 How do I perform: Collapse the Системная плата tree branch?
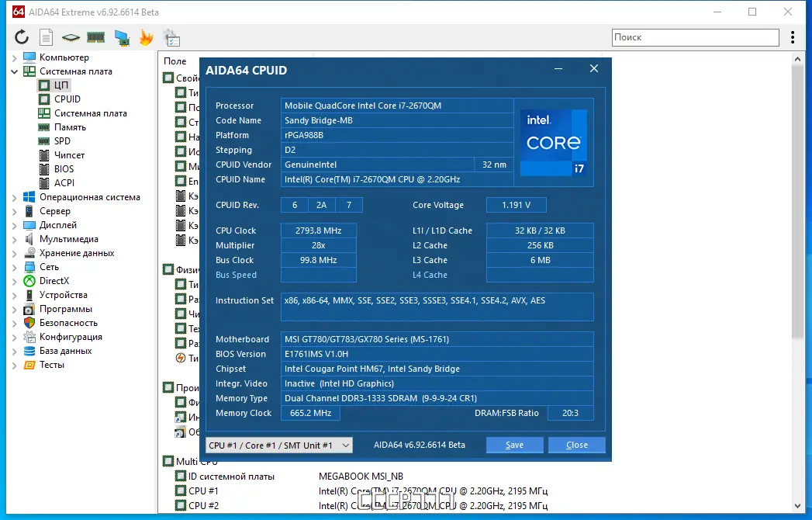(x=12, y=71)
